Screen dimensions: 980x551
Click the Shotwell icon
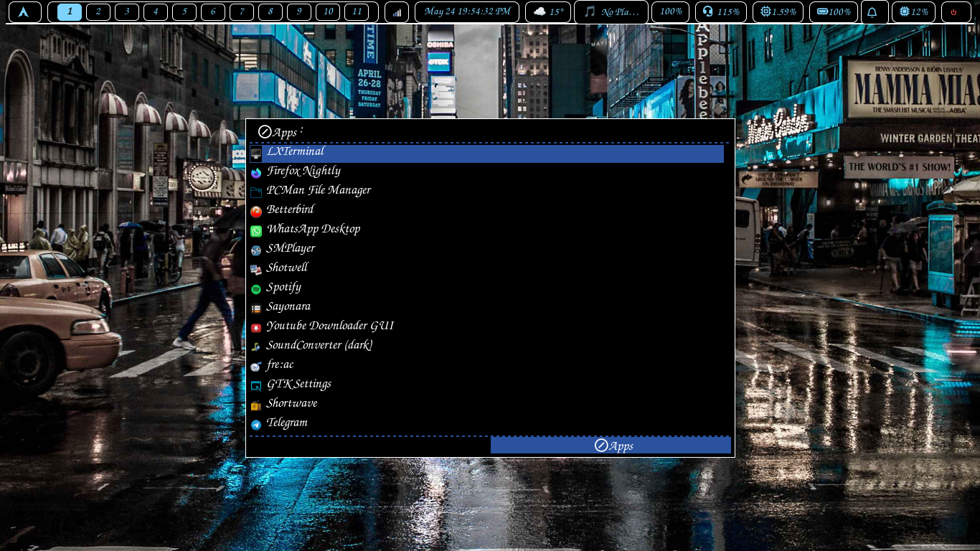pos(256,270)
